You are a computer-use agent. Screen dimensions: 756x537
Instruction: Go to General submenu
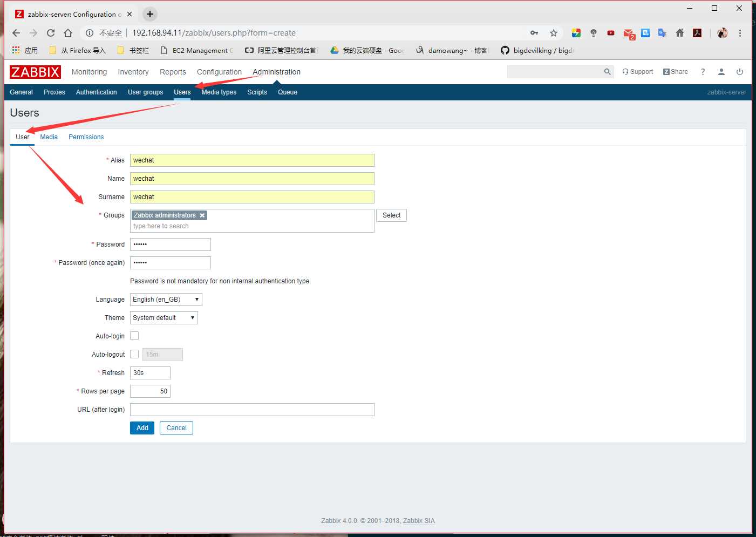click(21, 92)
